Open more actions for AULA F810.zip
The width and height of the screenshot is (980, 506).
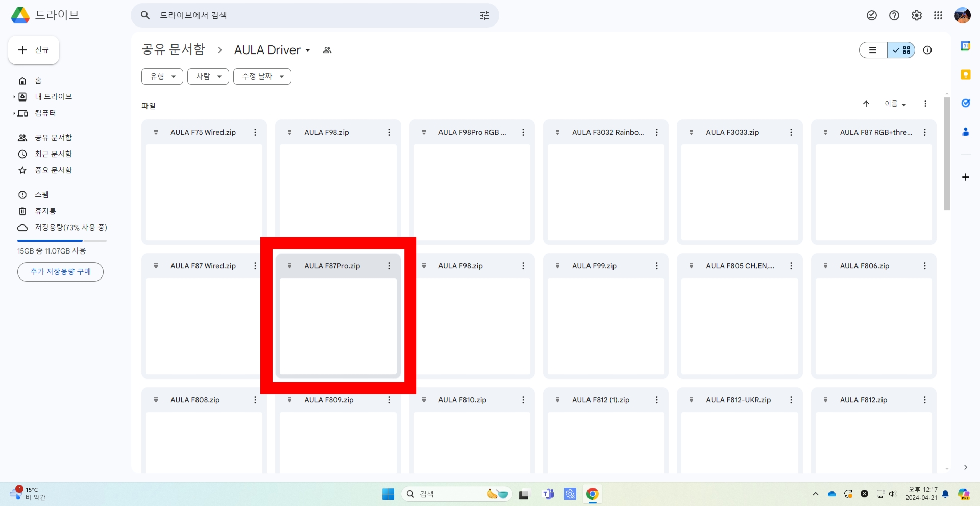(x=523, y=400)
